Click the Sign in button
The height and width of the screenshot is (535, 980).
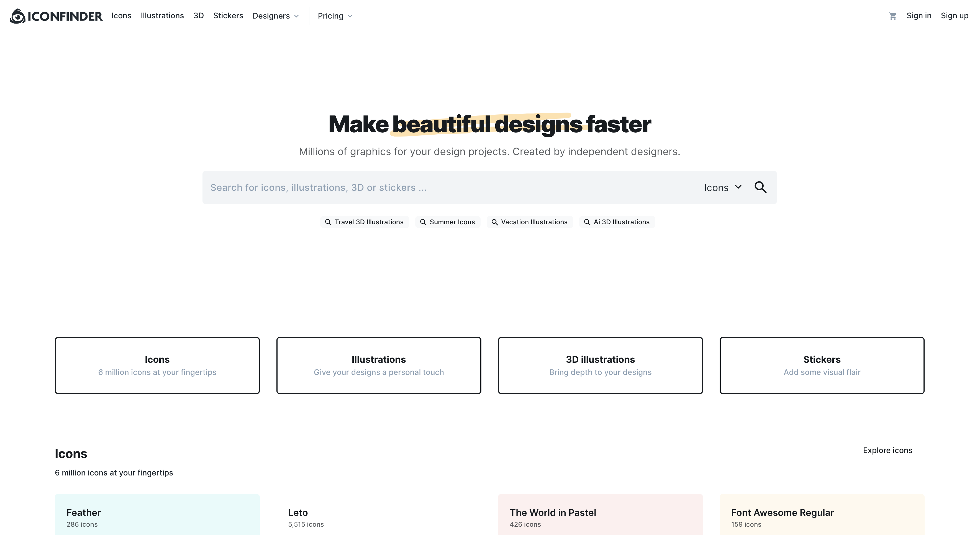919,15
